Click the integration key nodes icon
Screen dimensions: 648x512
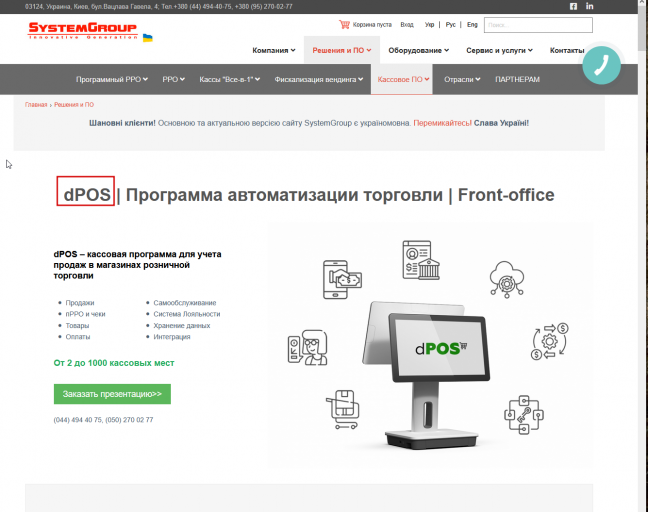[524, 414]
